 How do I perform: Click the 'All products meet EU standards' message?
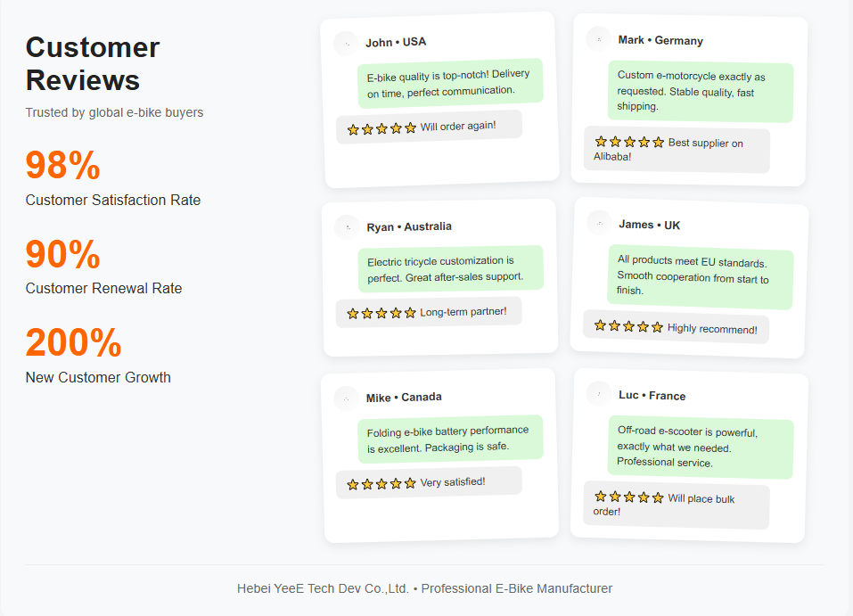tap(701, 277)
